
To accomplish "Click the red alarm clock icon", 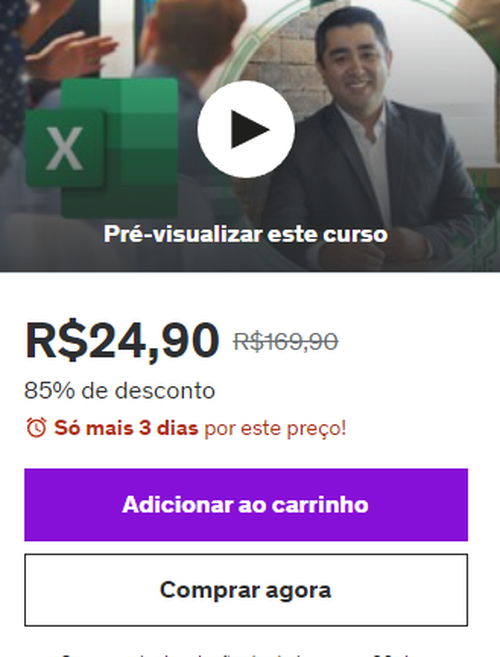I will 36,428.
